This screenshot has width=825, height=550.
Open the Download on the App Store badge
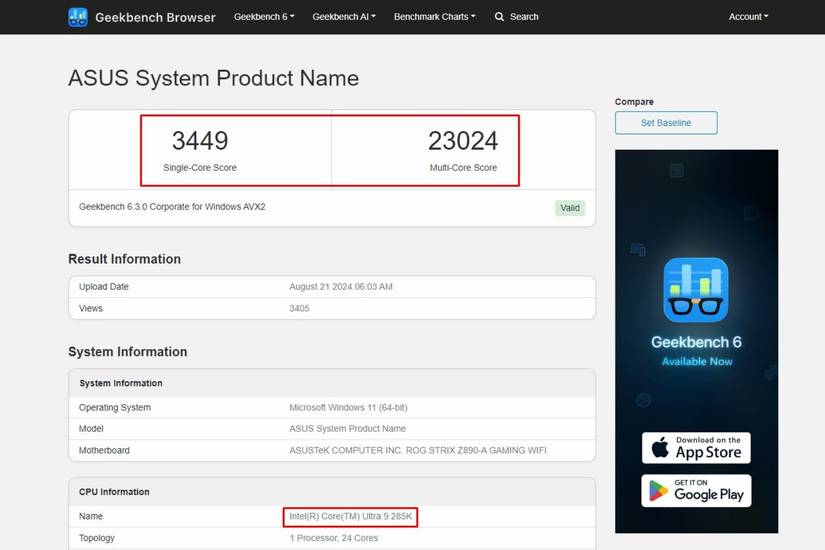click(x=696, y=448)
